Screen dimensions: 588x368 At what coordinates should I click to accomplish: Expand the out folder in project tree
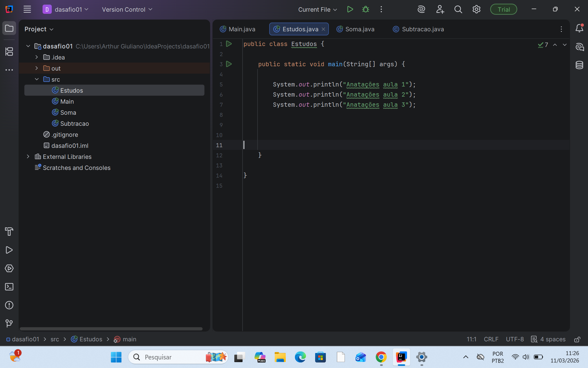coord(36,68)
